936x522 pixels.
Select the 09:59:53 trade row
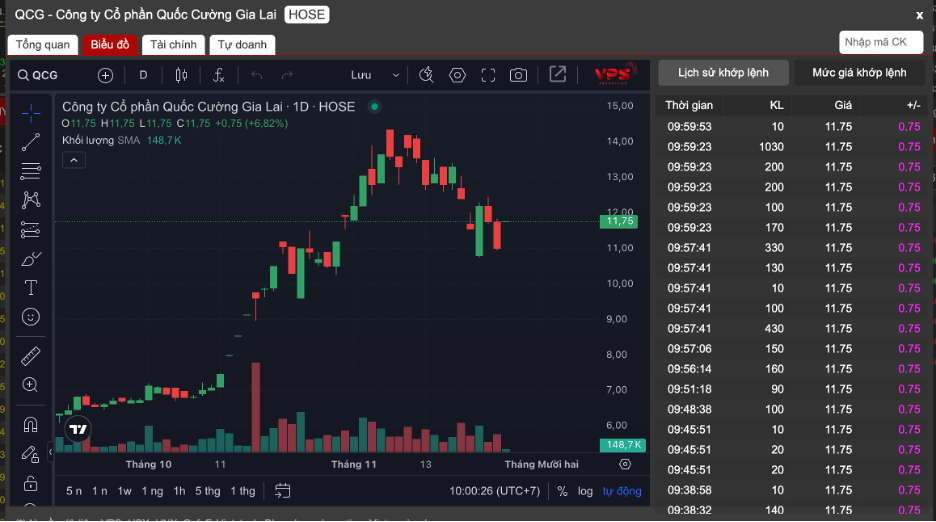coord(792,127)
